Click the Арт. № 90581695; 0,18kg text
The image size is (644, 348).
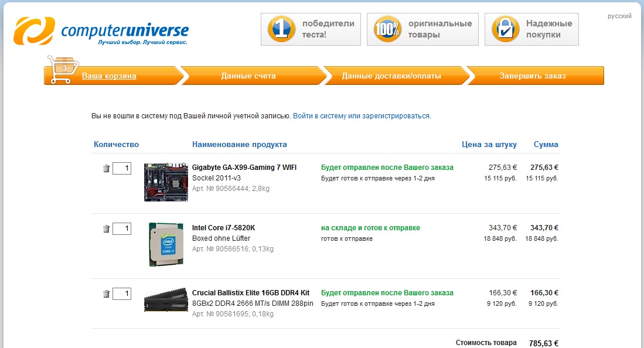tap(233, 314)
